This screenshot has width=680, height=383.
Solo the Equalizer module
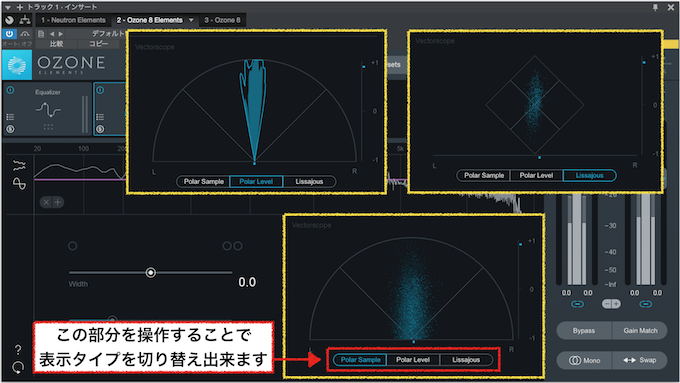tap(10, 129)
